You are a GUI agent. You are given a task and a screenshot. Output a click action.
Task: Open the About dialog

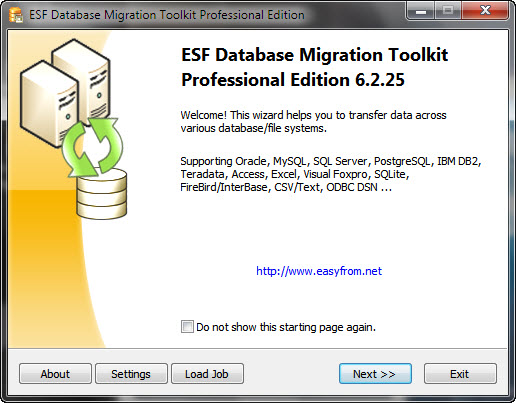[55, 374]
